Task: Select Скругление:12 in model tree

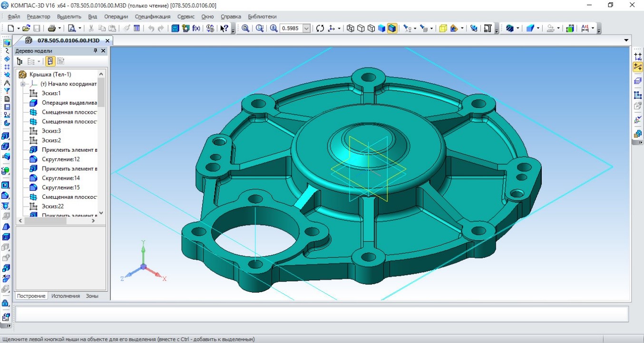Action: point(61,159)
